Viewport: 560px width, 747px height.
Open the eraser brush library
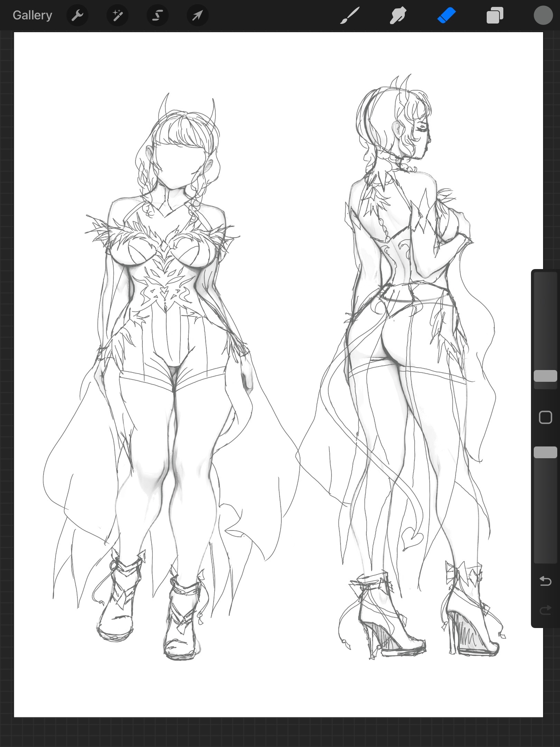point(446,15)
